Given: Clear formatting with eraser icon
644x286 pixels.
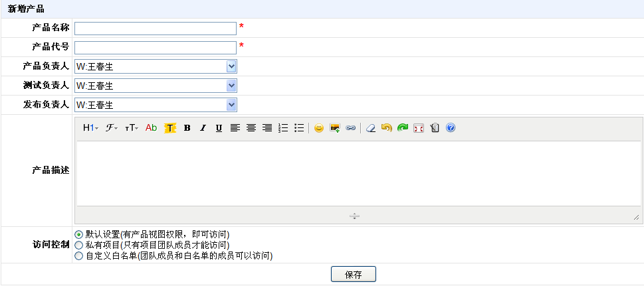Looking at the screenshot, I should coord(370,128).
